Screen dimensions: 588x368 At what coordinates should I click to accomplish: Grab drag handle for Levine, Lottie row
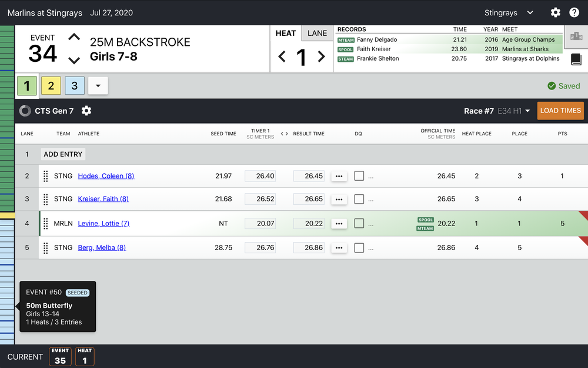46,223
